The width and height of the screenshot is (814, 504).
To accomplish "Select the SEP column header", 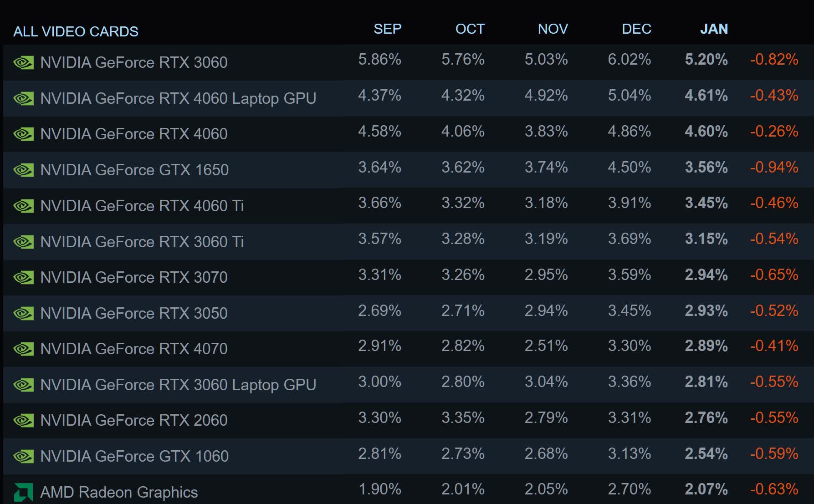I will pos(387,29).
